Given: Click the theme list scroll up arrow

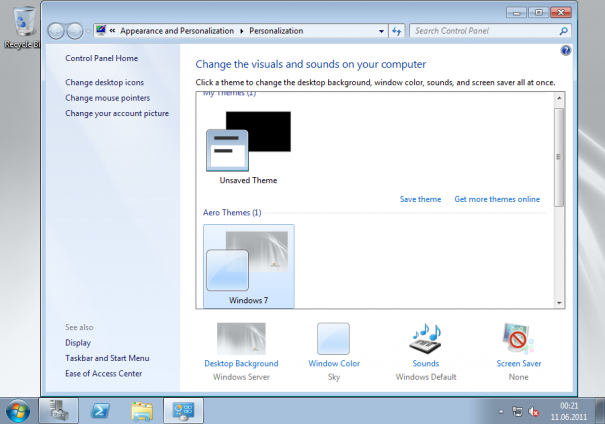Looking at the screenshot, I should point(559,98).
